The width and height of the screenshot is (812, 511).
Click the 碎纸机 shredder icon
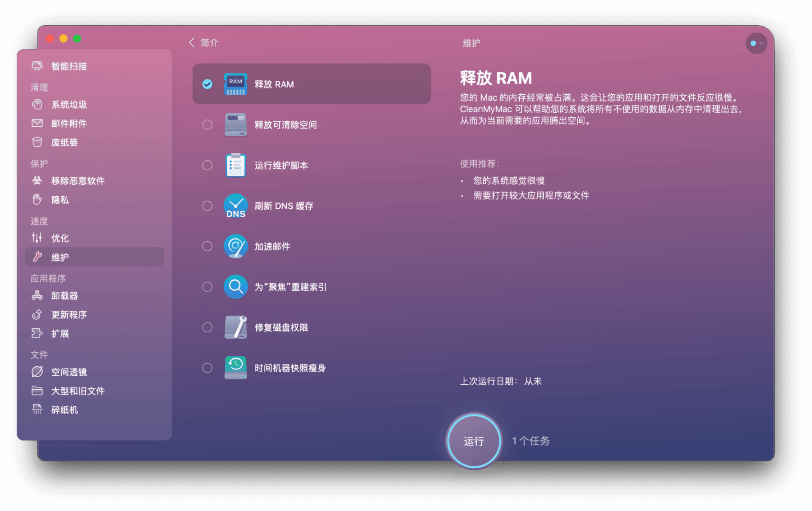click(37, 410)
